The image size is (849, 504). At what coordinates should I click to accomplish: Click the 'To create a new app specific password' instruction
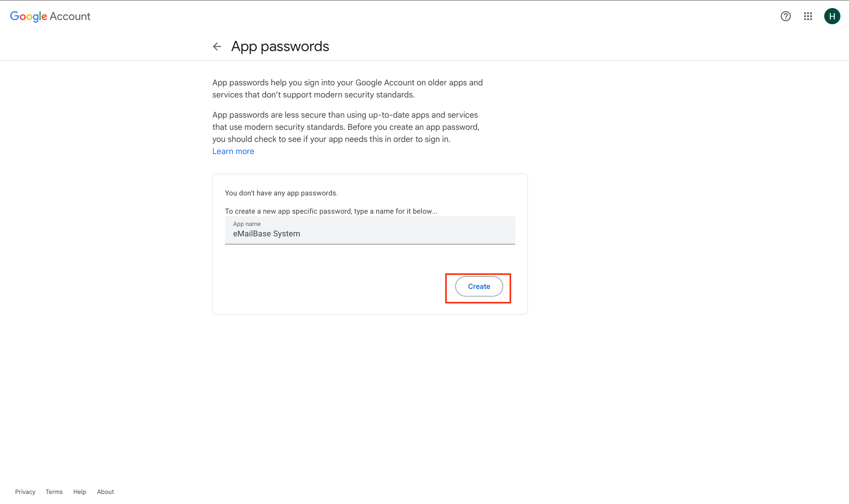(331, 211)
